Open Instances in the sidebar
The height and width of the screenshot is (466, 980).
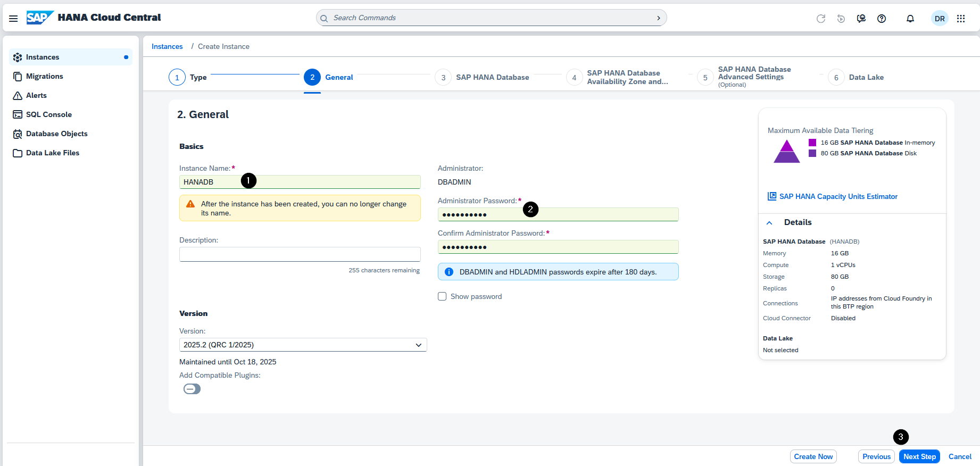tap(71, 57)
